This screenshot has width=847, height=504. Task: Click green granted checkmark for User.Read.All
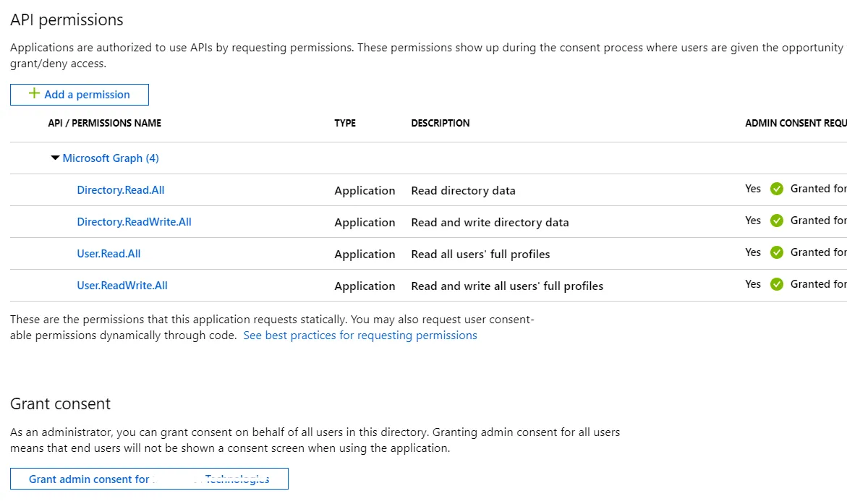[x=777, y=252]
